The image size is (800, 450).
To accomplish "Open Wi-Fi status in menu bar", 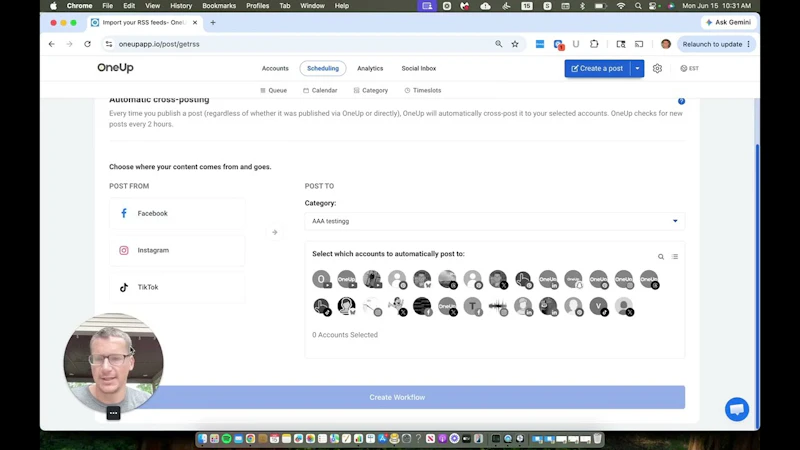I will 620,6.
